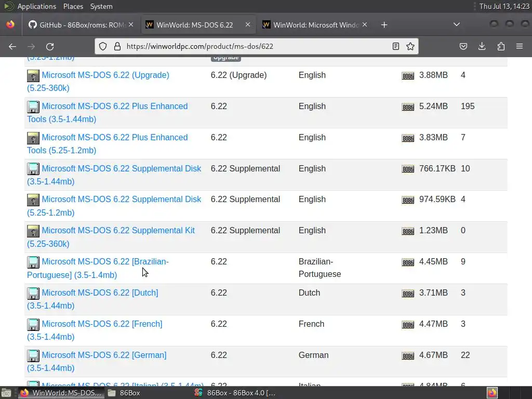Click floppy icon of Supplemental Disk 3.5-1.44mb
Screen dimensions: 532x399
[33, 169]
